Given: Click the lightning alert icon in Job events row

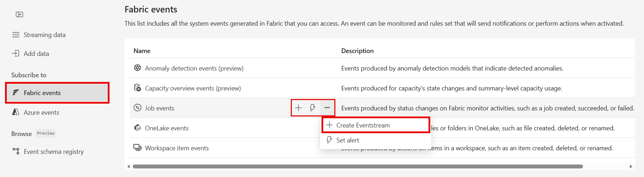Looking at the screenshot, I should pos(313,108).
